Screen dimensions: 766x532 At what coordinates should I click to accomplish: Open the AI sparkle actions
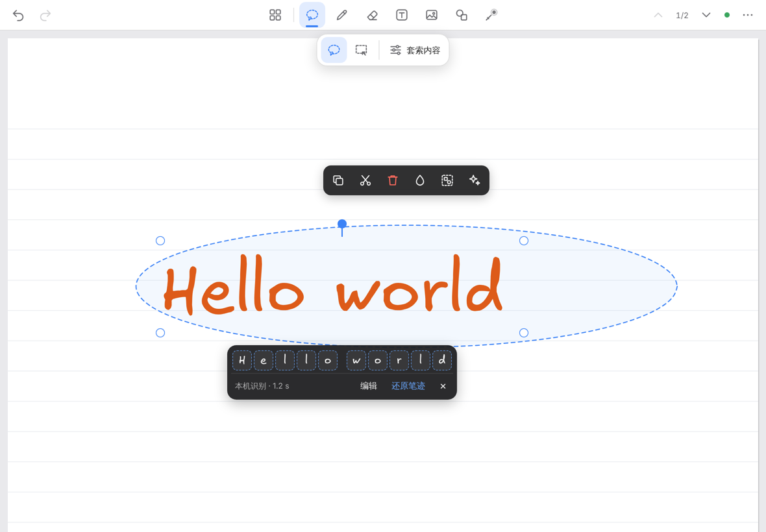[x=475, y=180]
